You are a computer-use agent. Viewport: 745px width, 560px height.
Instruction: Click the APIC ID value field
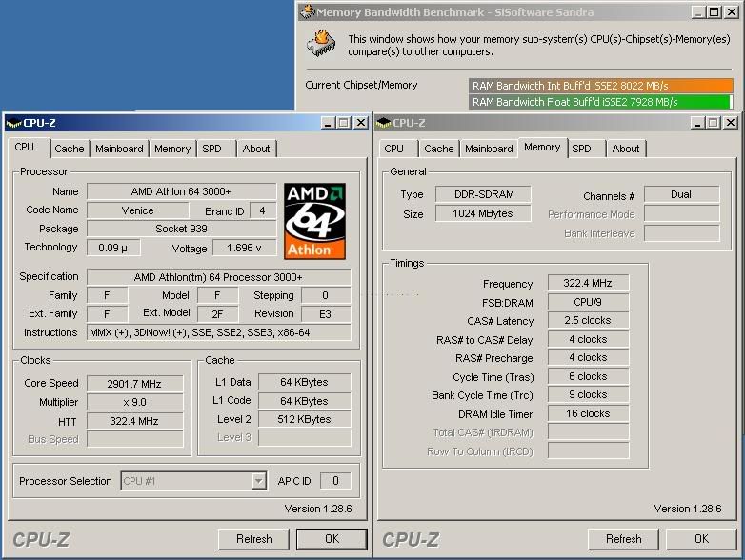(x=335, y=481)
